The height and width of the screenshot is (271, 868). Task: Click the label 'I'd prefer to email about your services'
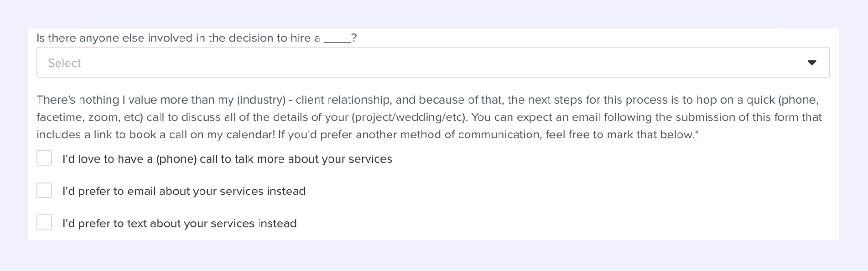click(184, 191)
